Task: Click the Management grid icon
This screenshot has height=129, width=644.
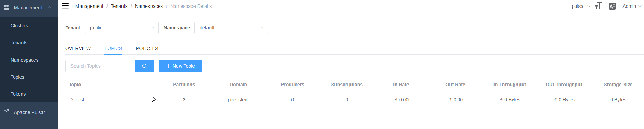Action: (x=6, y=7)
